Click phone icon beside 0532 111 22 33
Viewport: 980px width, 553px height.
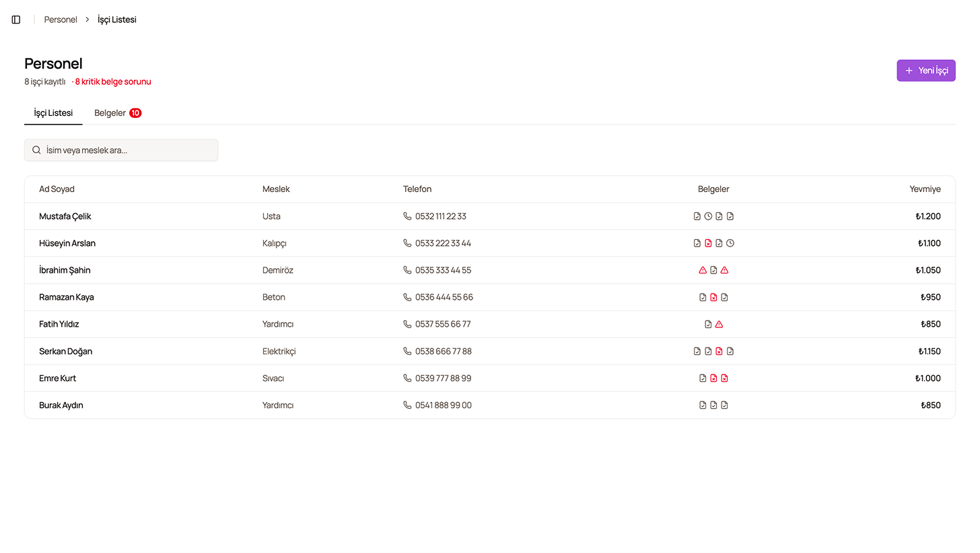point(407,216)
